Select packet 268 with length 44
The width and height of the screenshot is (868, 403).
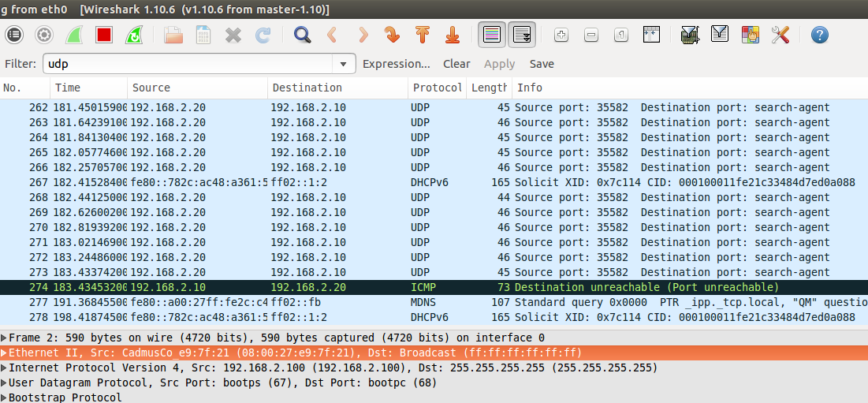(434, 198)
